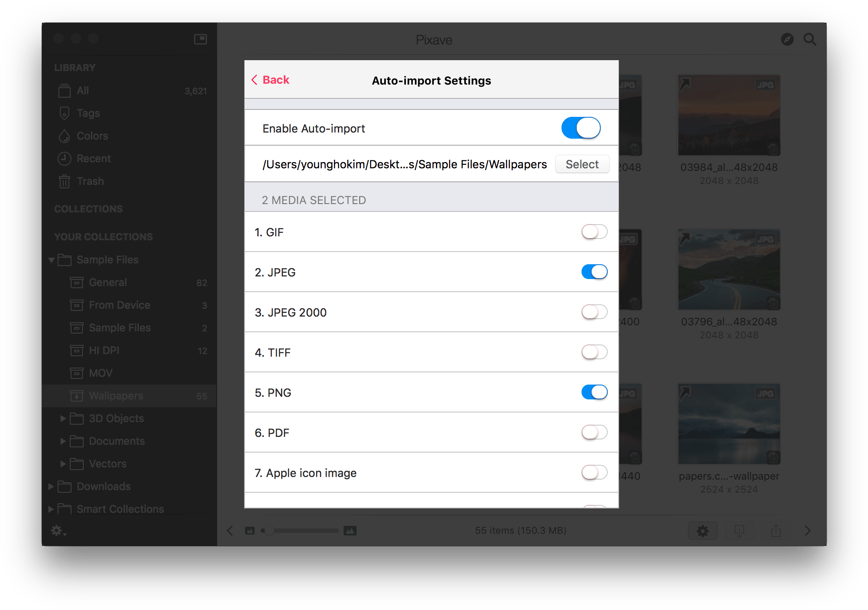Expand the Downloads folder

tap(51, 487)
